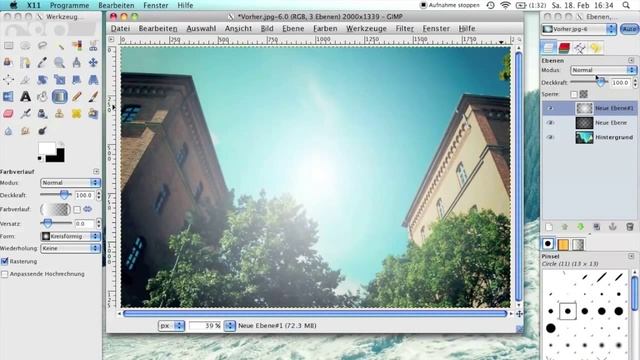Toggle gradient reverse checkbox beside Farbverlauf
640x360 pixels.
[x=77, y=209]
